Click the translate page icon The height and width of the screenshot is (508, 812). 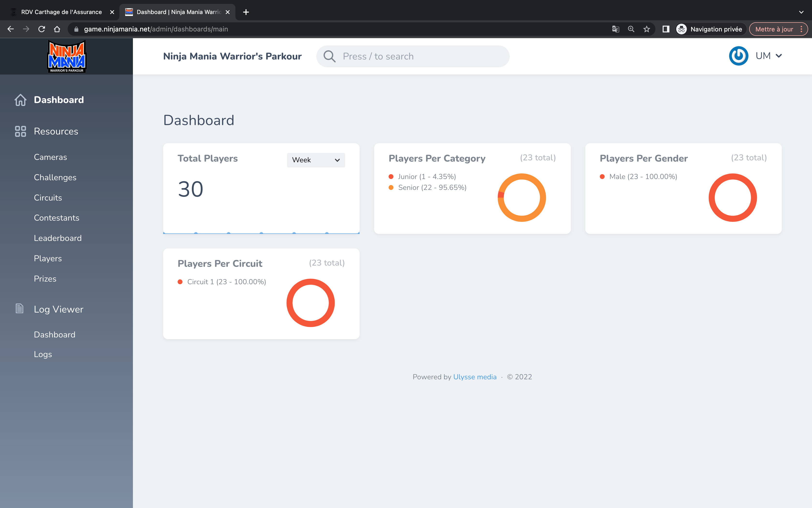(x=615, y=29)
